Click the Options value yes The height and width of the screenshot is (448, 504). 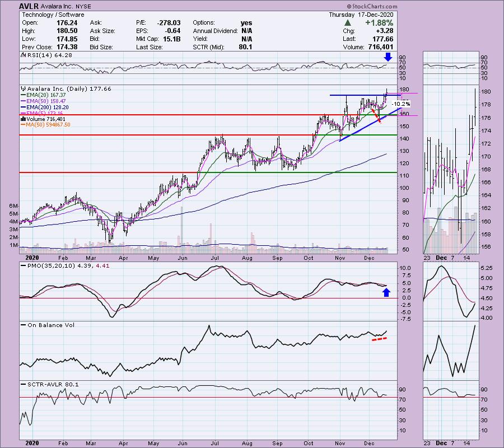click(246, 23)
